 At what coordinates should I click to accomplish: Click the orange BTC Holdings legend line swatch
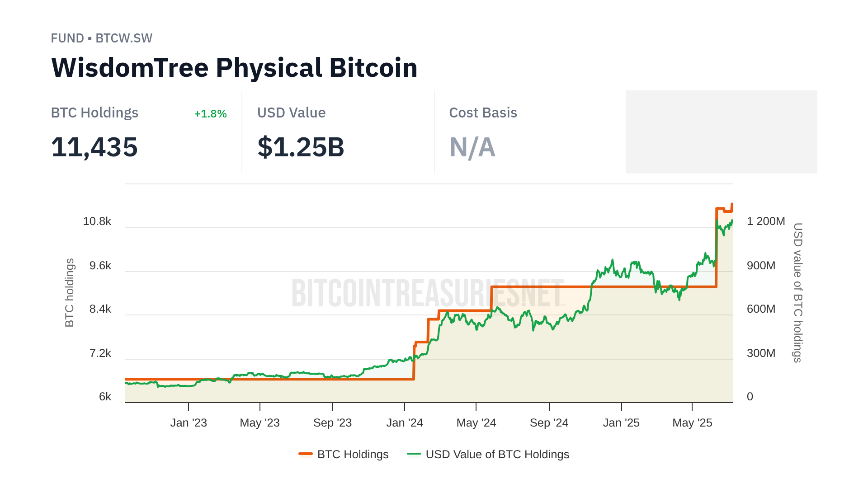[x=306, y=454]
